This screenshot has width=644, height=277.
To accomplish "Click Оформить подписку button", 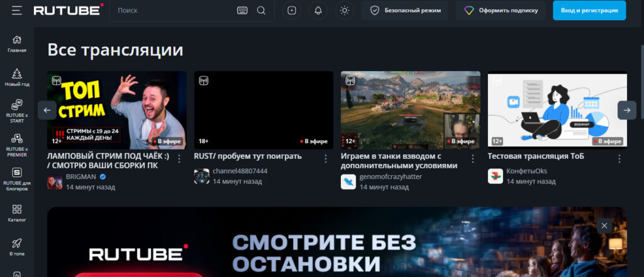I will click(501, 11).
